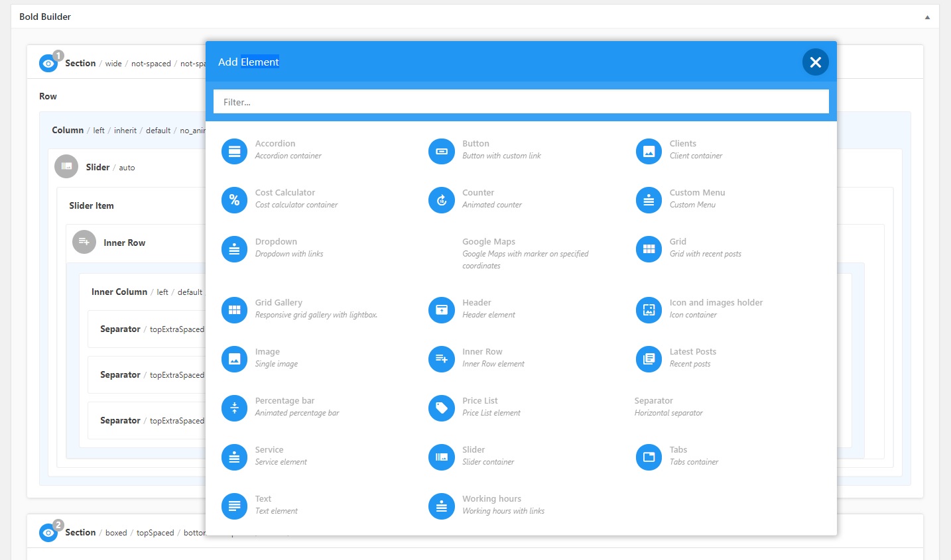Choose the Latest Posts element icon
This screenshot has height=560, width=951.
pyautogui.click(x=649, y=360)
